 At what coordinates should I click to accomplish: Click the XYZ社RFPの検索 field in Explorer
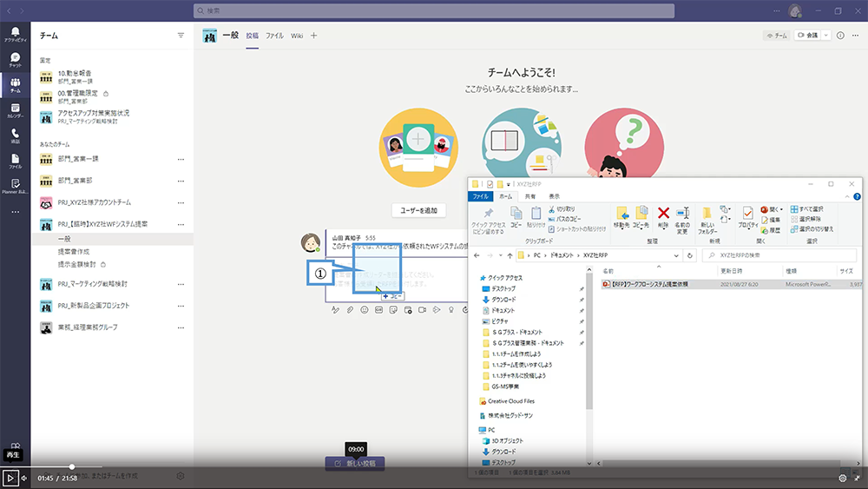[779, 255]
